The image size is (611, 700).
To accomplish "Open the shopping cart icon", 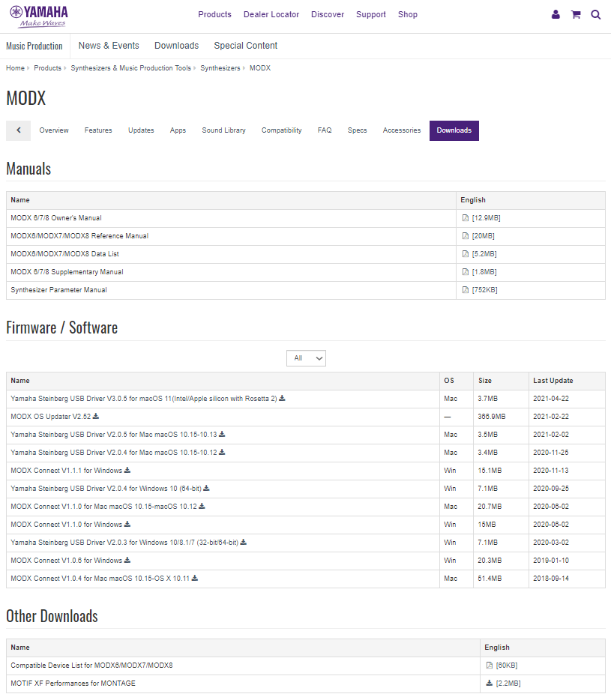I will coord(576,14).
